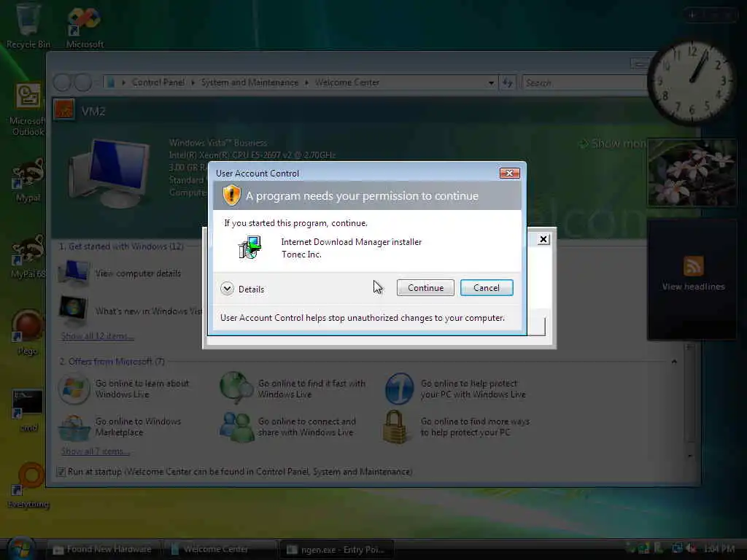Screen dimensions: 747x560
Task: Click Welcome Center breadcrumb
Action: click(347, 82)
